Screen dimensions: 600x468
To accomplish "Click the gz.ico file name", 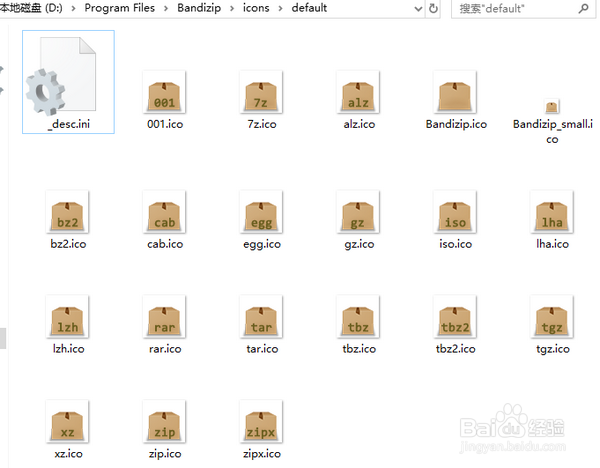I will (x=359, y=244).
